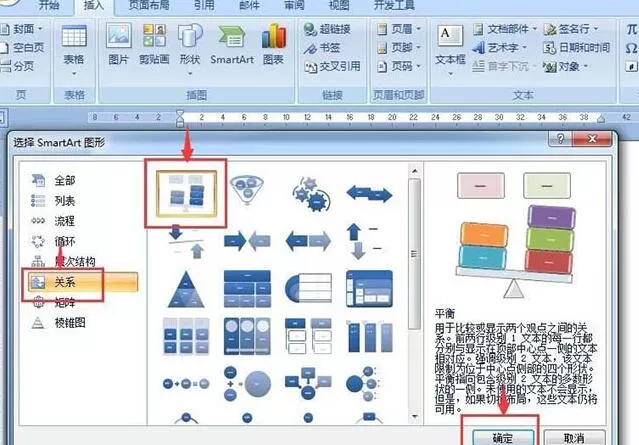Choose the up and down arrows layout

coord(364,241)
